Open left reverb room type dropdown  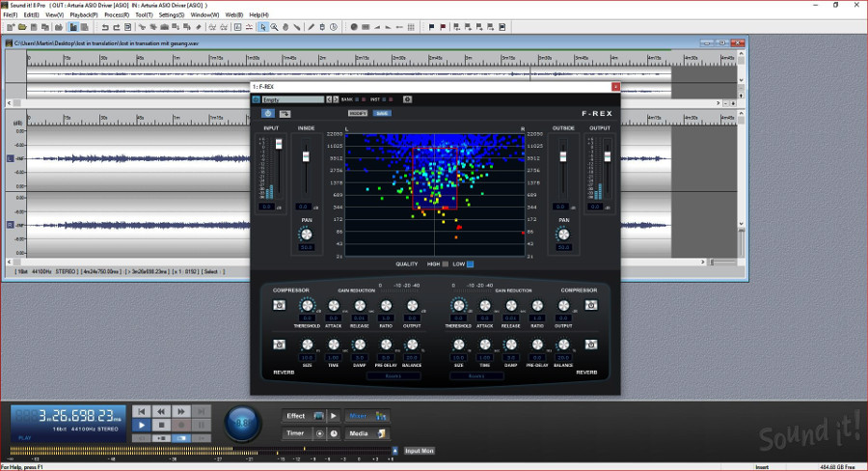(393, 376)
